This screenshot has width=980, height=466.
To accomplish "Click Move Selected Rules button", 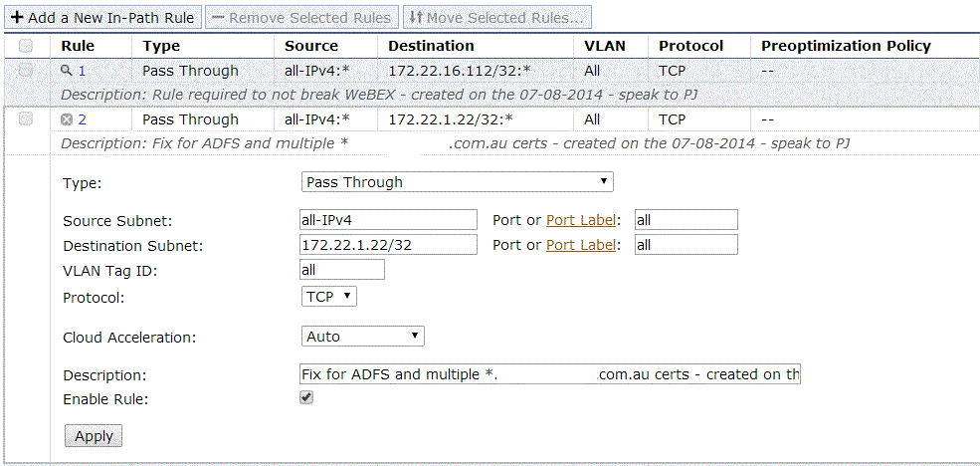I will pyautogui.click(x=497, y=18).
